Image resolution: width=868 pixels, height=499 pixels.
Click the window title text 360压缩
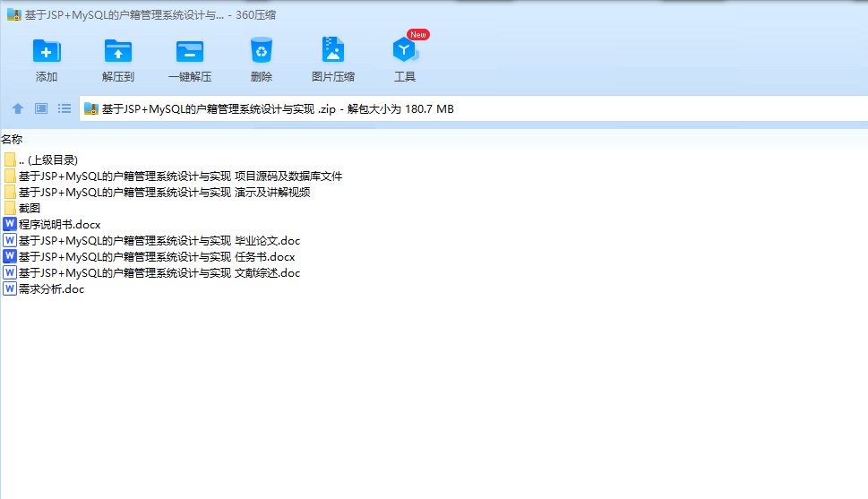click(256, 15)
